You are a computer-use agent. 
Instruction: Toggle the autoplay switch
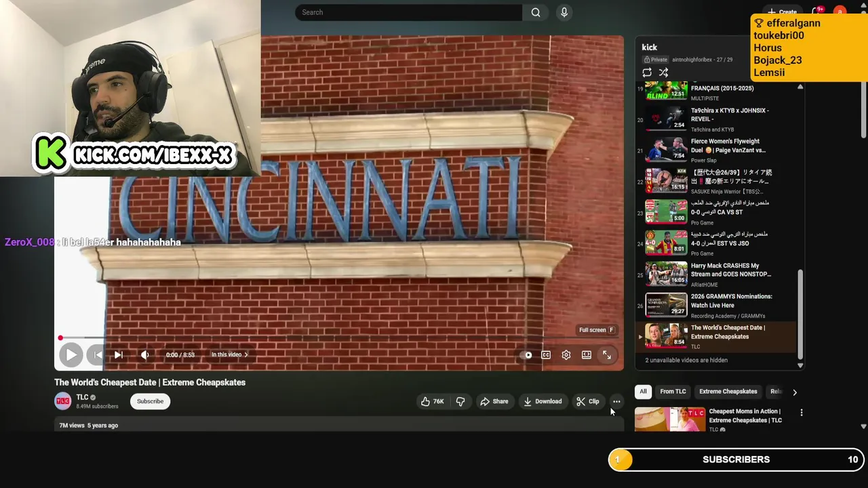click(x=526, y=354)
